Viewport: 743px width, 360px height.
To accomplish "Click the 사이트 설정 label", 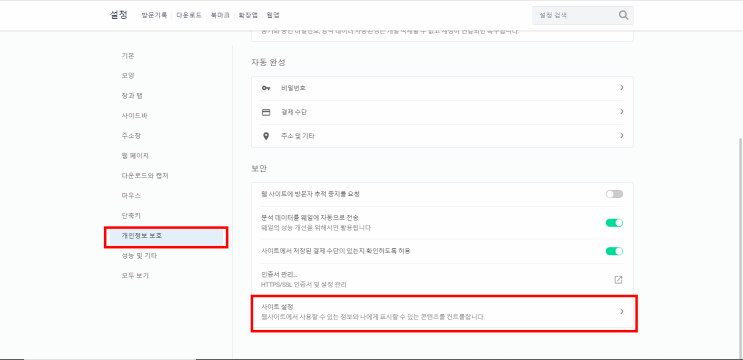I will (277, 307).
